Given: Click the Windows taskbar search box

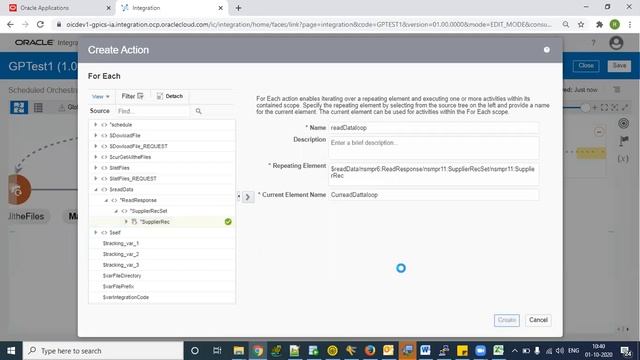Looking at the screenshot, I should [103, 351].
